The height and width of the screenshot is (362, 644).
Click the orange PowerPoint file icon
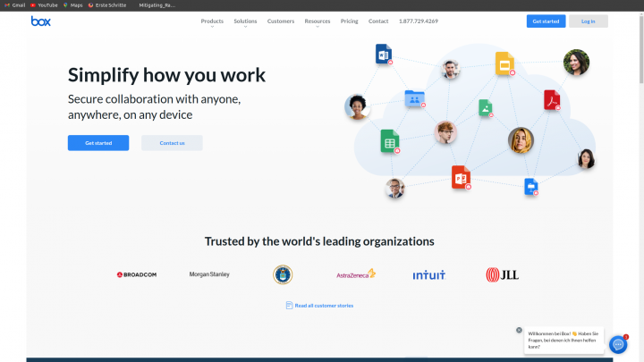coord(461,177)
